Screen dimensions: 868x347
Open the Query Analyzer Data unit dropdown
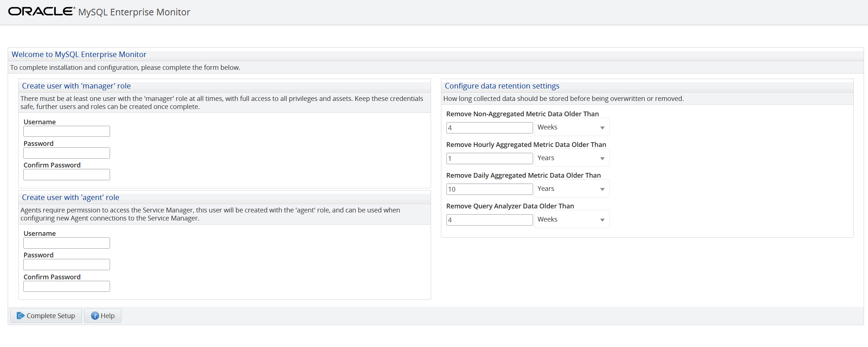pos(572,219)
